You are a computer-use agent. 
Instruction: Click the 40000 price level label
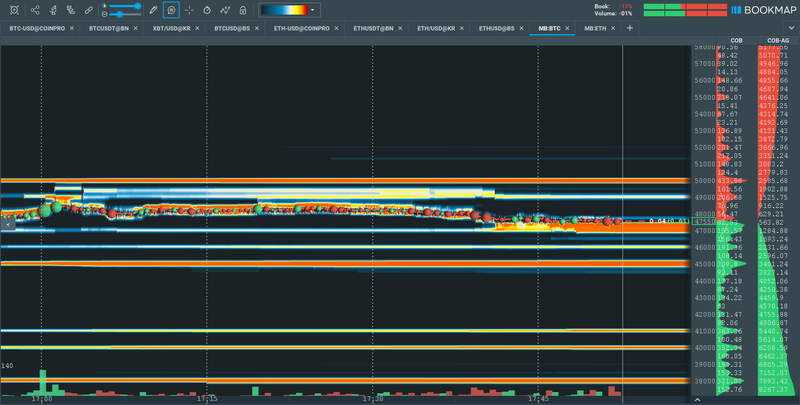tap(705, 348)
